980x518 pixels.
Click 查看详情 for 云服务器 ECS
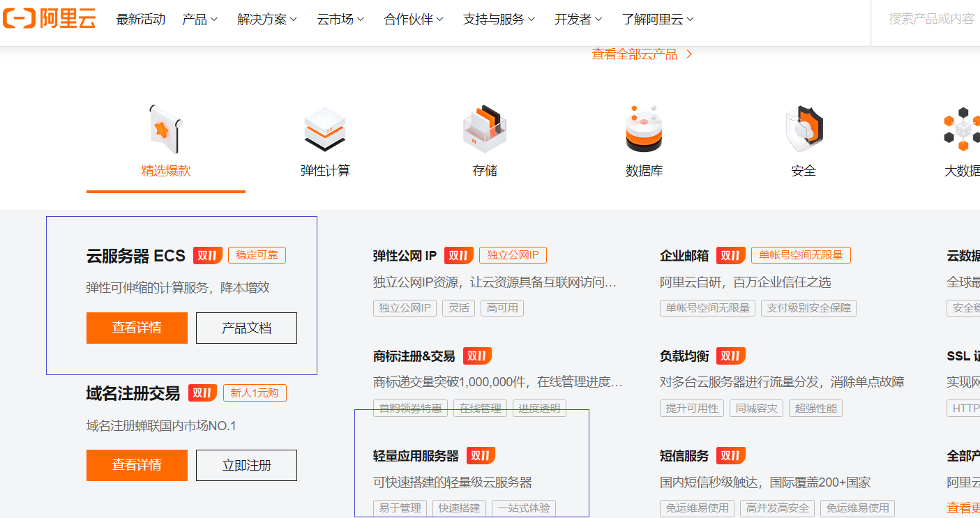pos(137,328)
